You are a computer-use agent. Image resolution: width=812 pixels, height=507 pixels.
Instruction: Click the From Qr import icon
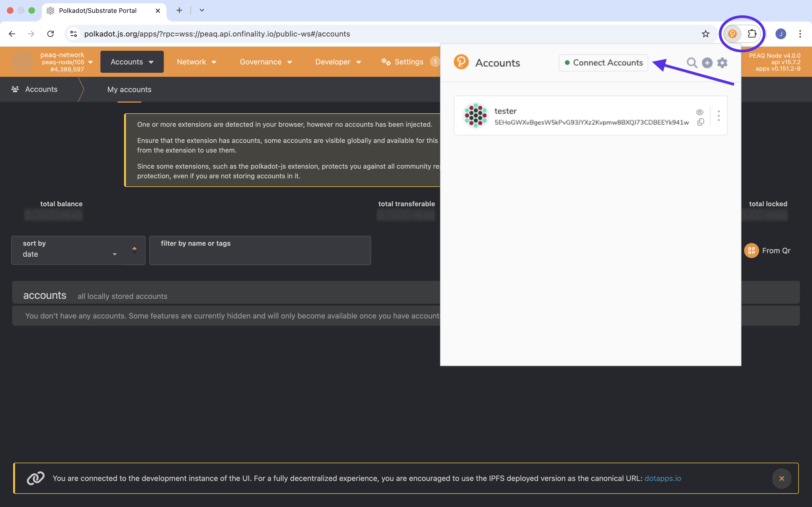pyautogui.click(x=751, y=250)
